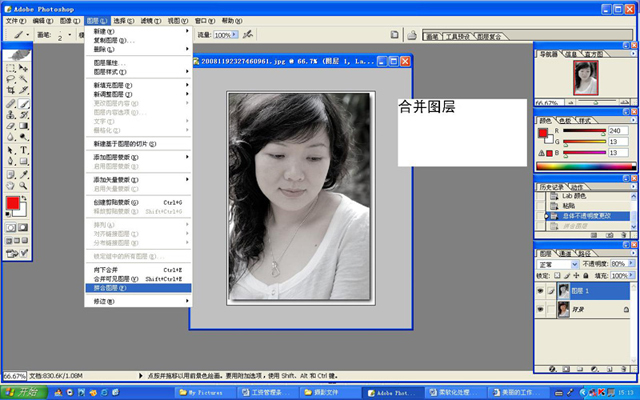
Task: Toggle the history state box beside 总体不透明度更改
Action: click(x=539, y=216)
